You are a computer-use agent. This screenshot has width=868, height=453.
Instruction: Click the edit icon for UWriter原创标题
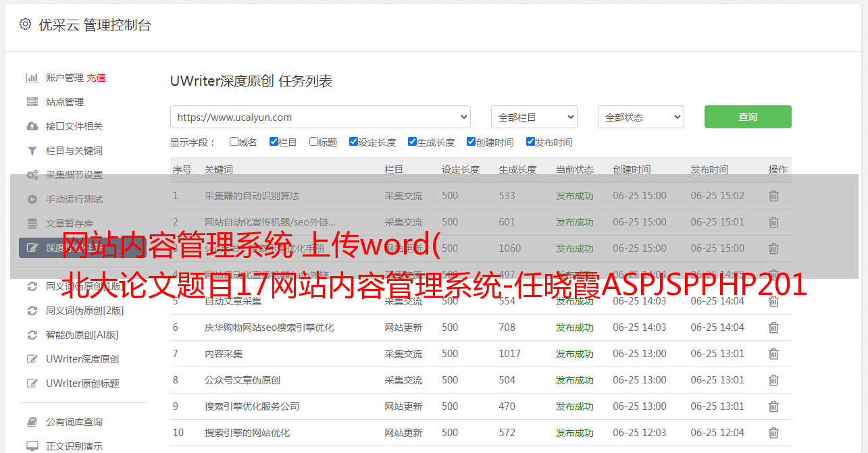[x=32, y=383]
